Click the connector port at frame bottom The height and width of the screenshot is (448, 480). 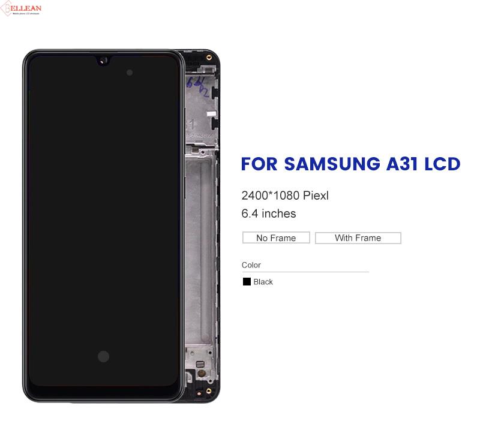200,364
